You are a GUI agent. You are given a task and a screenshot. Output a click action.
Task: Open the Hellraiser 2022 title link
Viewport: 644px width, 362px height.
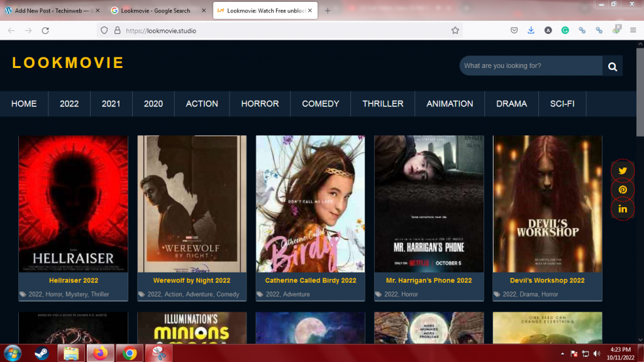[x=74, y=281]
